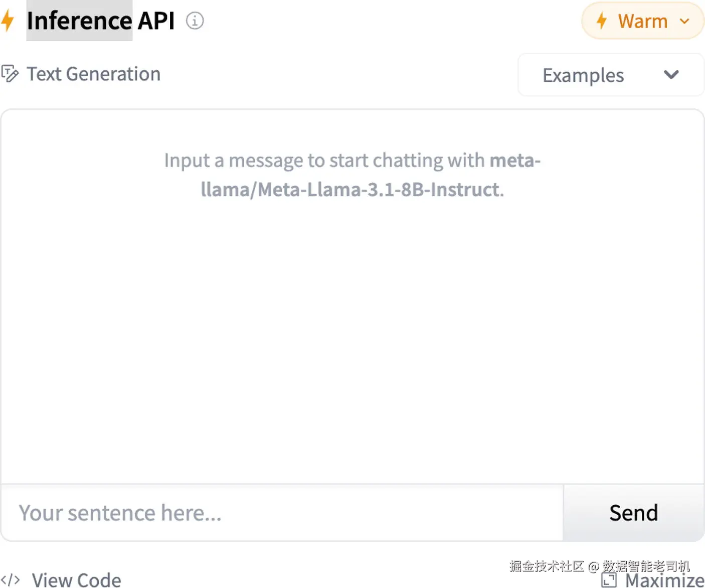Click the lightning bolt beside Inference API title

(x=8, y=21)
